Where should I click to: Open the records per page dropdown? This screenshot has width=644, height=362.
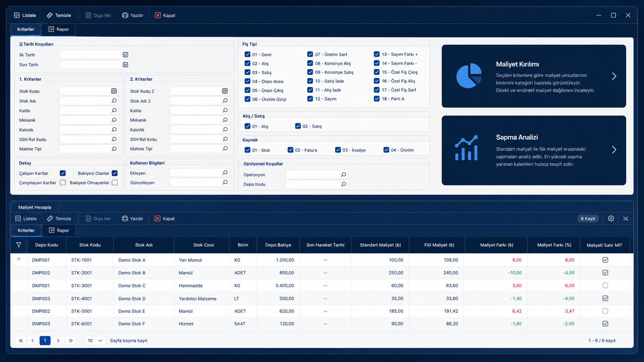(x=95, y=340)
